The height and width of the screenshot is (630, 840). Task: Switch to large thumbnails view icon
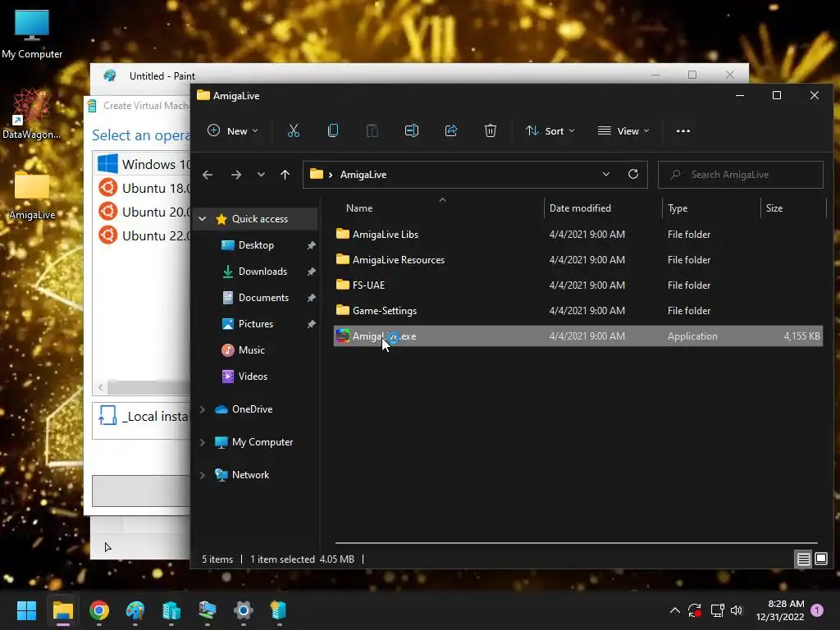820,559
